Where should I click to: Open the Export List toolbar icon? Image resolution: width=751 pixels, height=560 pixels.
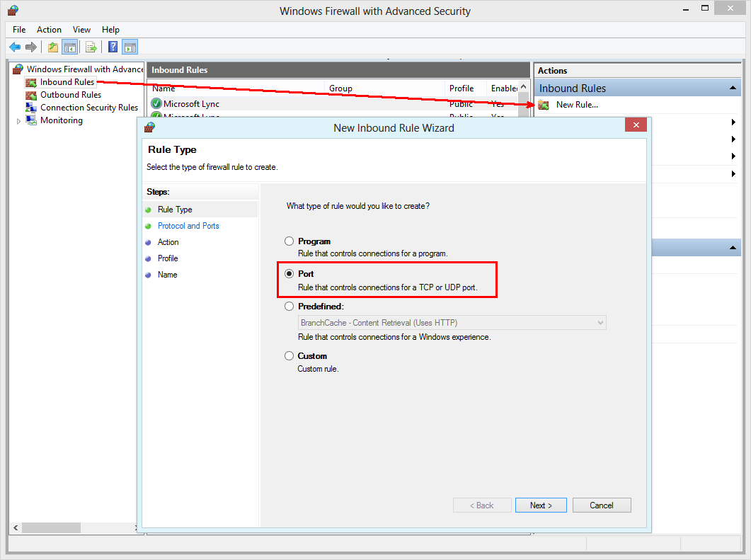[91, 47]
